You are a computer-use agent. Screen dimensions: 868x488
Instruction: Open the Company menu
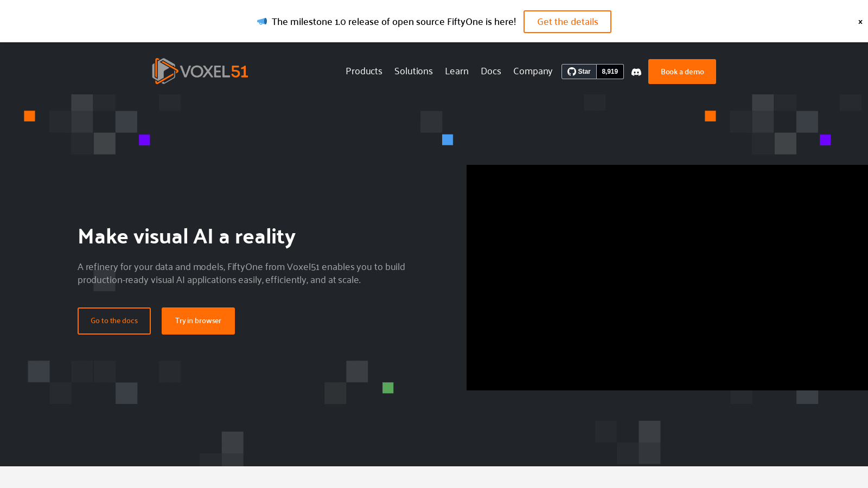point(533,71)
